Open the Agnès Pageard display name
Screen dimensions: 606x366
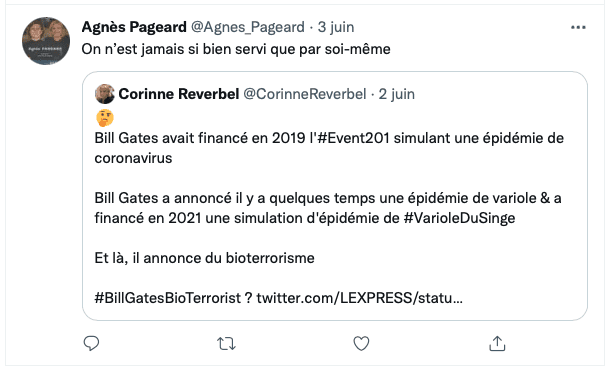(x=134, y=27)
